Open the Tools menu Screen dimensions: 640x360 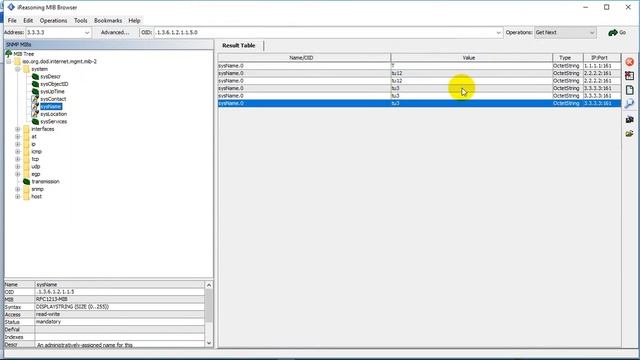point(80,20)
